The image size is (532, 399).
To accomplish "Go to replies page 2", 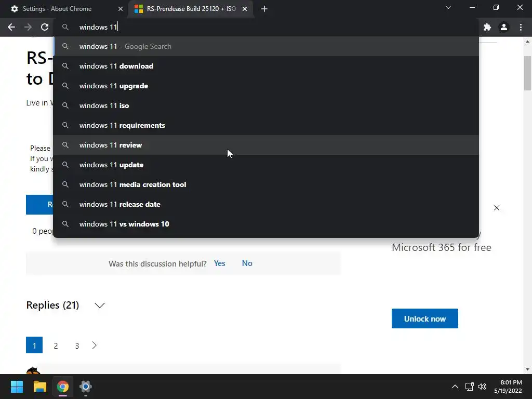I will [56, 345].
